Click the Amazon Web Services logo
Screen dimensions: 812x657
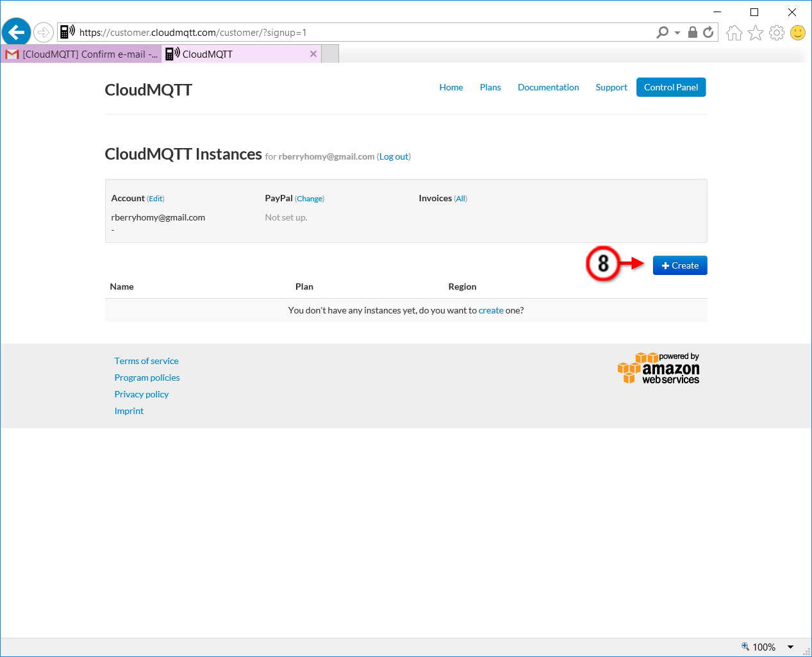pos(658,368)
